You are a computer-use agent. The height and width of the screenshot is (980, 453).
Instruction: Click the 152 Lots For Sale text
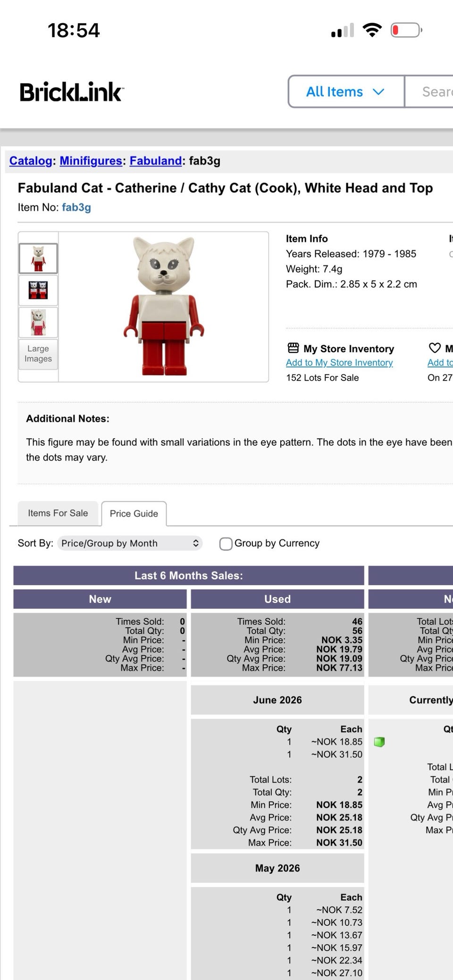click(322, 378)
